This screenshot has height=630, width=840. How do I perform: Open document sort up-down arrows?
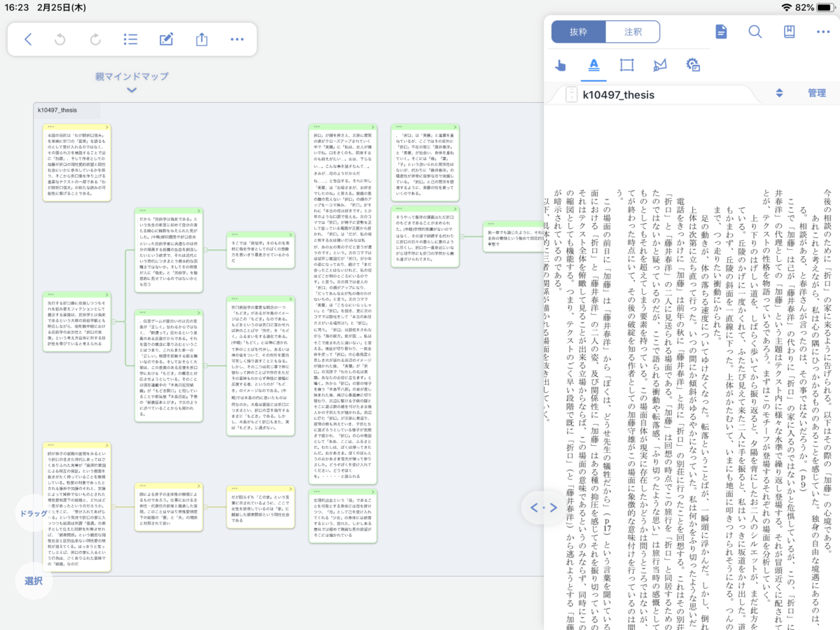[779, 93]
